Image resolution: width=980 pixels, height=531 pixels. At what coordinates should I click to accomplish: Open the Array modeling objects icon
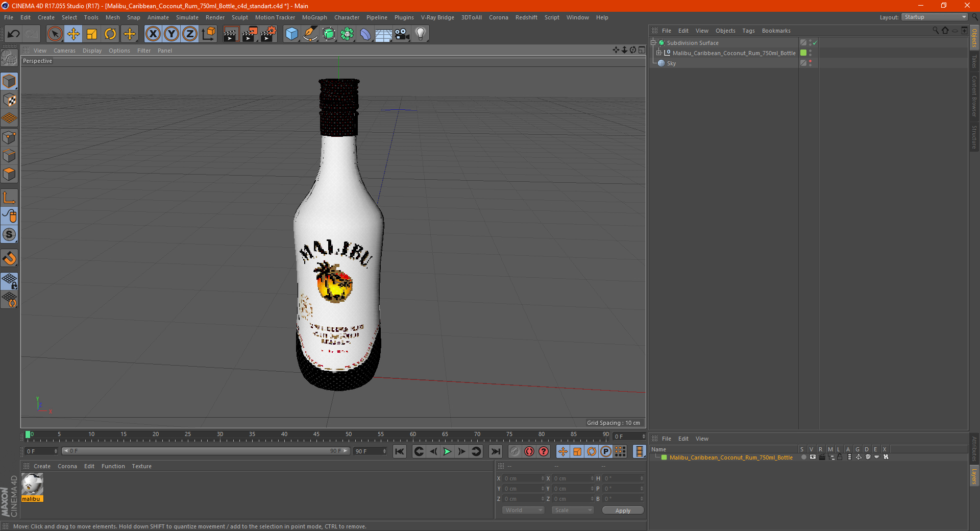(347, 34)
